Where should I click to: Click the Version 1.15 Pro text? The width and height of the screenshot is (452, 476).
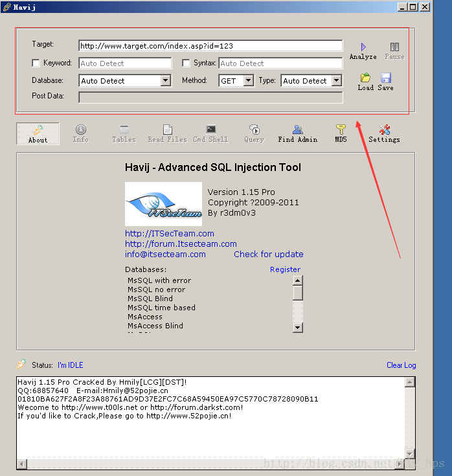pos(242,192)
